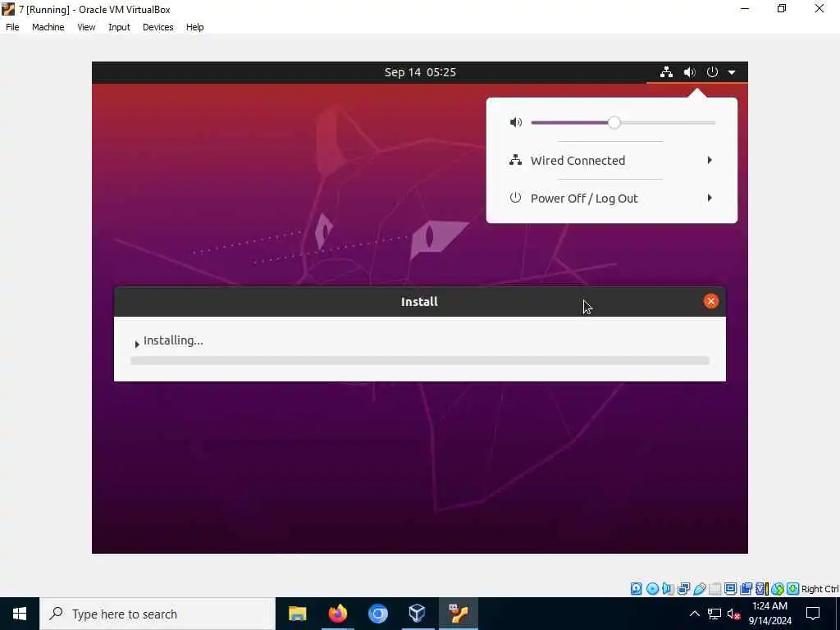Expand the Installing... details triangle

[137, 344]
